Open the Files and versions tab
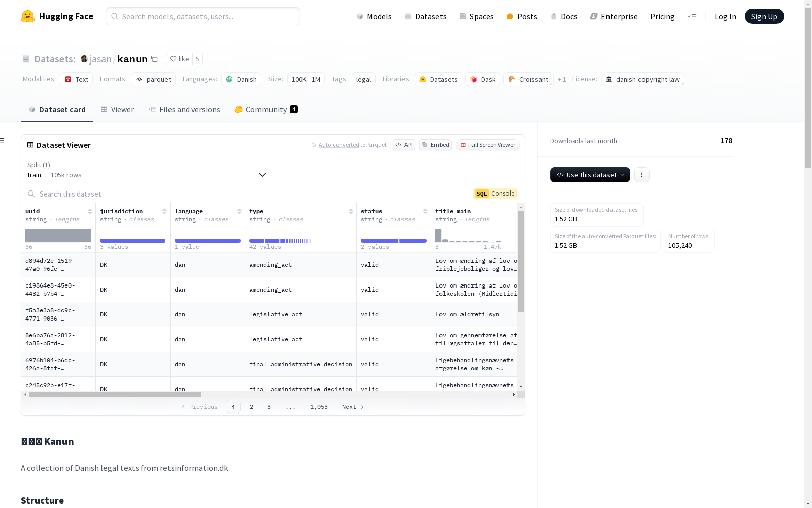This screenshot has height=508, width=812. (184, 110)
